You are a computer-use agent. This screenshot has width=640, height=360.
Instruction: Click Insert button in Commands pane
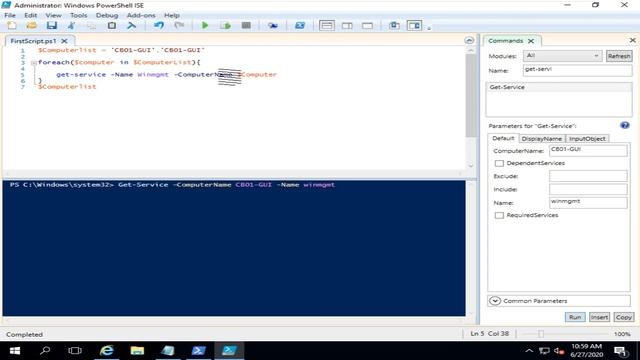point(599,317)
